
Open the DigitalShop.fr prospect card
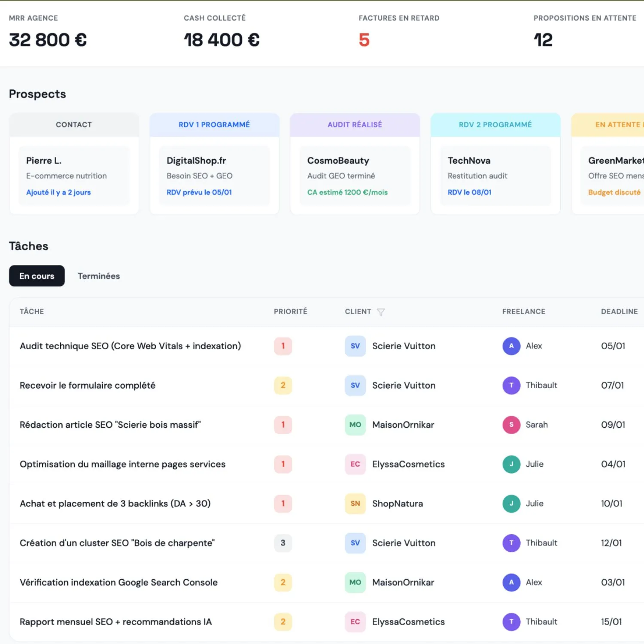point(214,176)
